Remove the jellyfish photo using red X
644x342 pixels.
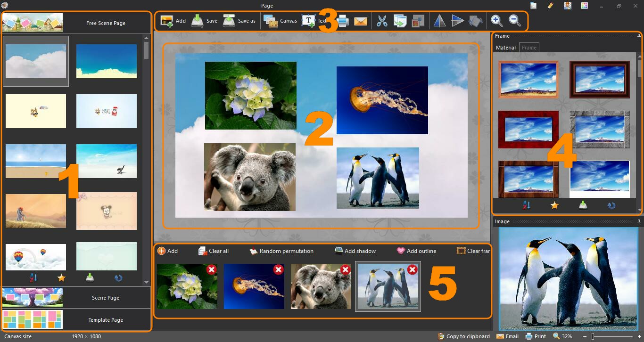[279, 269]
